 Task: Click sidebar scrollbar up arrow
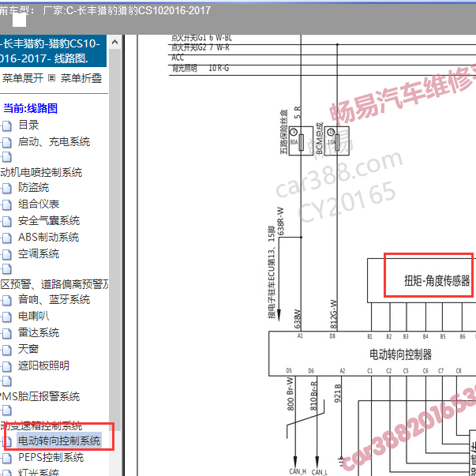114,42
